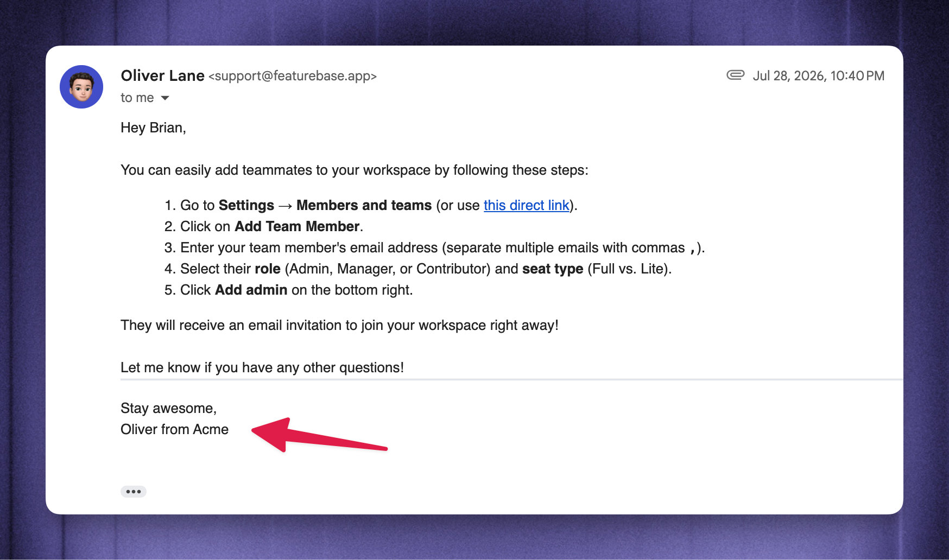This screenshot has height=560, width=949.
Task: Click the sender name Oliver Lane
Action: (x=162, y=75)
